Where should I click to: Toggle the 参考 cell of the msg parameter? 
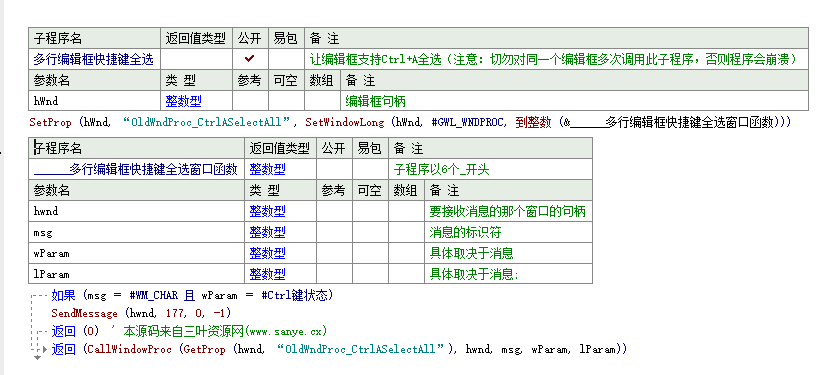[334, 232]
